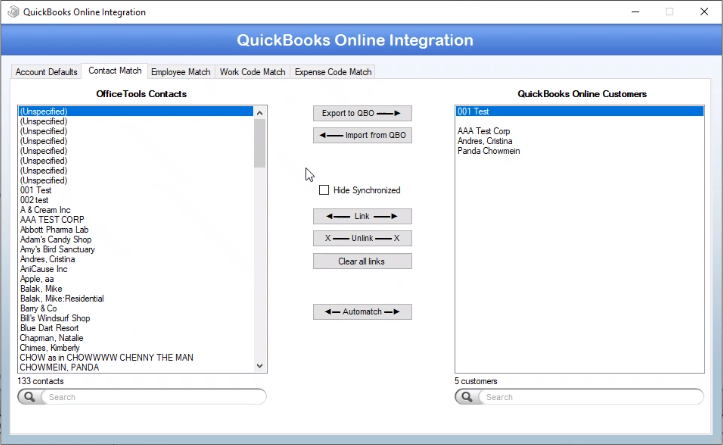Select the Contact Match tab
Viewport: 723px width, 445px height.
115,71
